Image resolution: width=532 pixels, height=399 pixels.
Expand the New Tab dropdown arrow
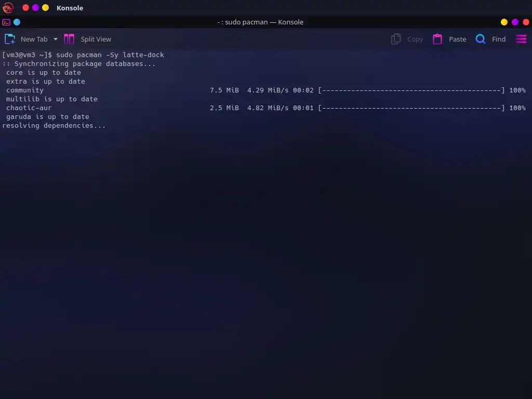(56, 39)
